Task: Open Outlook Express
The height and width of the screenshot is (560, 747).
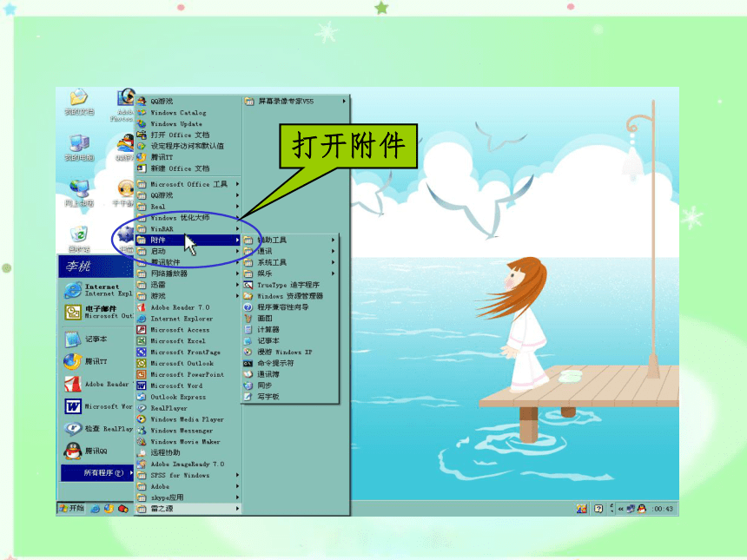Action: 188,397
